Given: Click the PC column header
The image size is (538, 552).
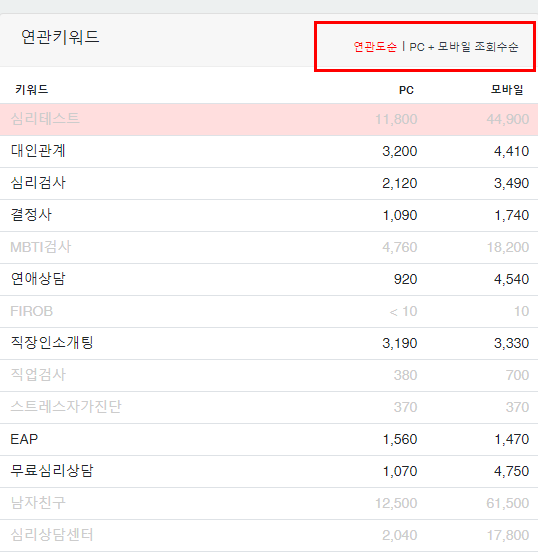Looking at the screenshot, I should pos(406,90).
